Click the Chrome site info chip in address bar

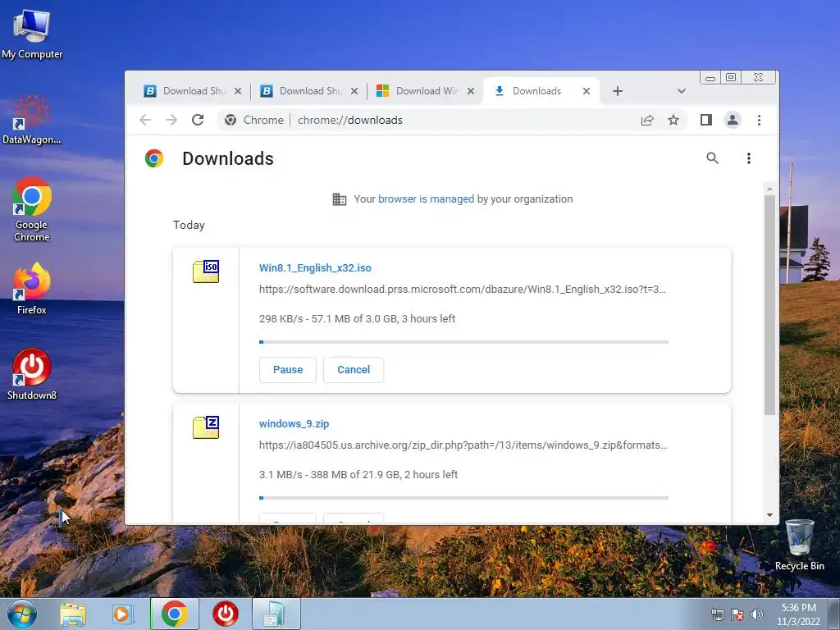point(254,120)
